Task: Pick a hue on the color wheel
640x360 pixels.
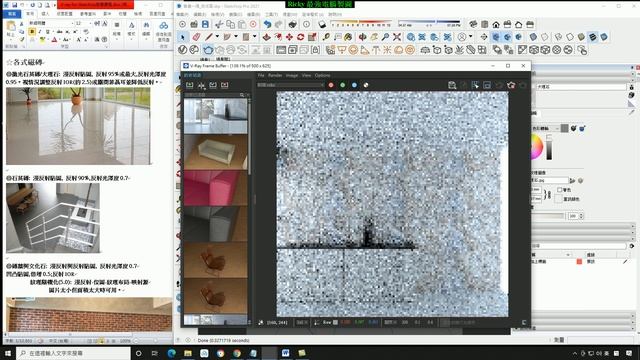Action: coord(537,147)
